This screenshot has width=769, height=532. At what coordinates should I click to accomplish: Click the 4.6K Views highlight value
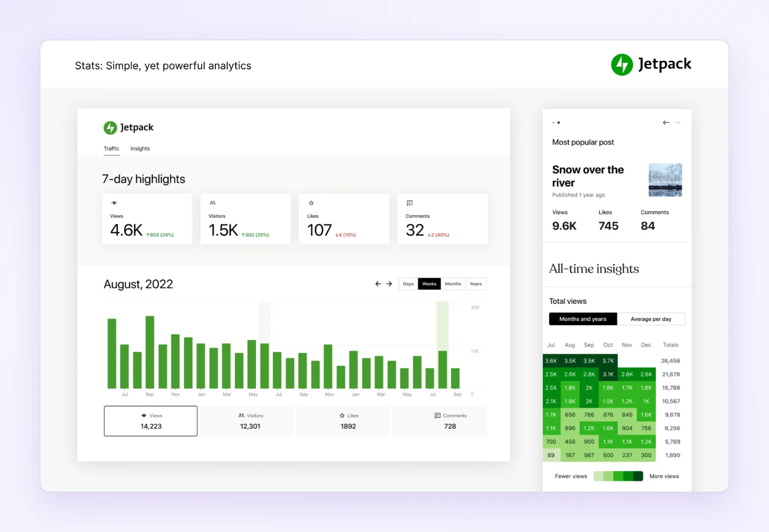(126, 230)
